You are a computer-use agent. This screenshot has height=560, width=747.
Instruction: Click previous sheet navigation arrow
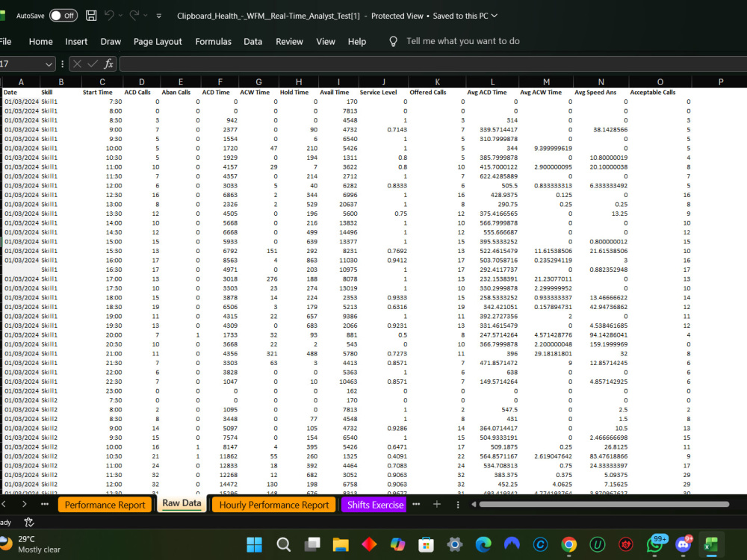(3, 504)
